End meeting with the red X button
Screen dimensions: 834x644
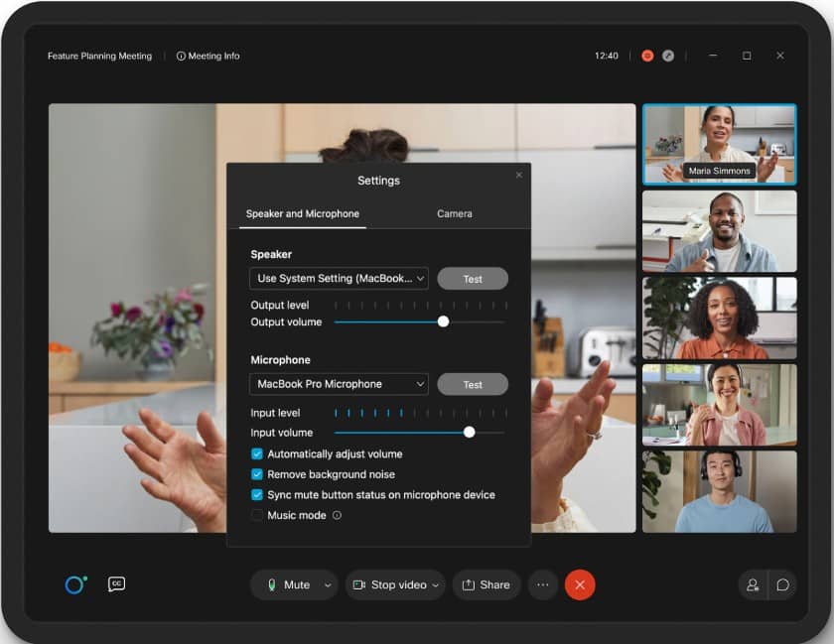(x=580, y=585)
